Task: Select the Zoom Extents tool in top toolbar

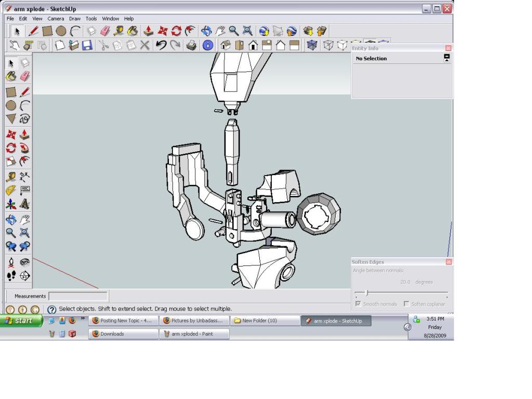Action: (248, 31)
